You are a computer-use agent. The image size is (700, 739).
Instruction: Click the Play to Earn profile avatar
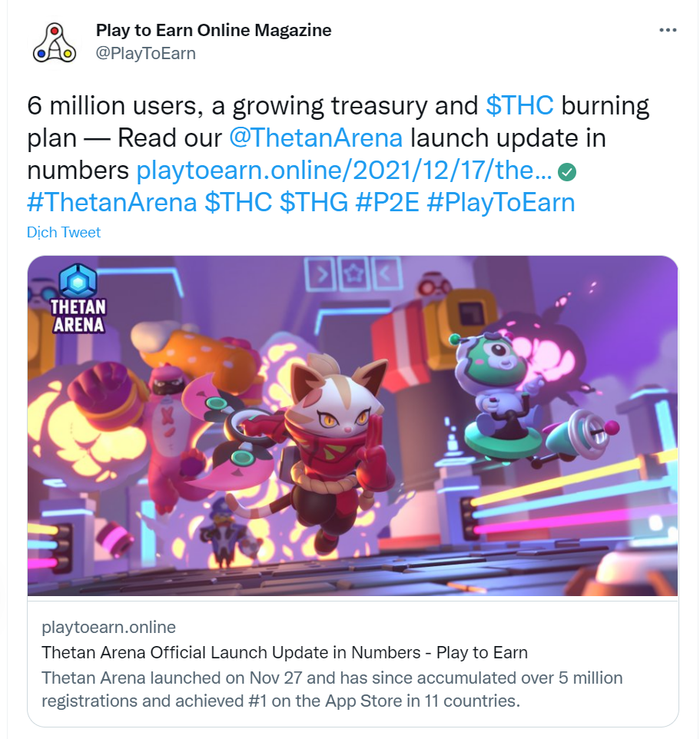[55, 43]
